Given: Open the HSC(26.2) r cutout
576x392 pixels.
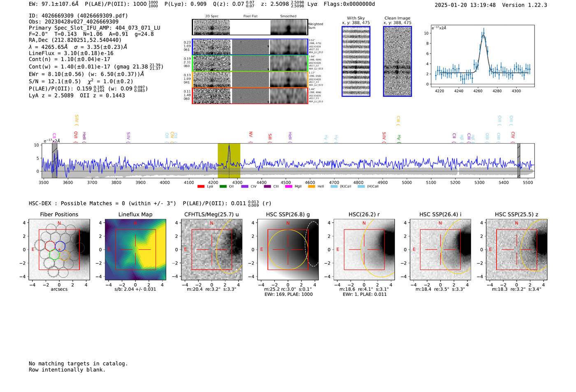Looking at the screenshot, I should pyautogui.click(x=364, y=250).
